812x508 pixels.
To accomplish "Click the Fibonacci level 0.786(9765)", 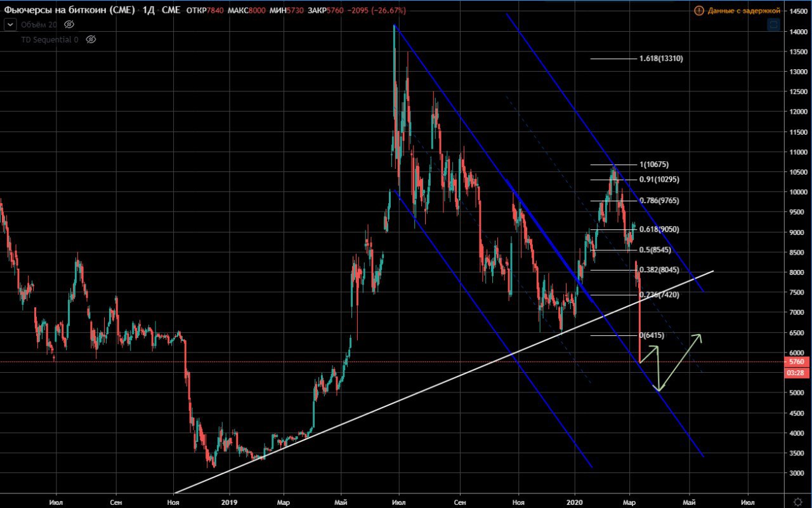I will [659, 201].
